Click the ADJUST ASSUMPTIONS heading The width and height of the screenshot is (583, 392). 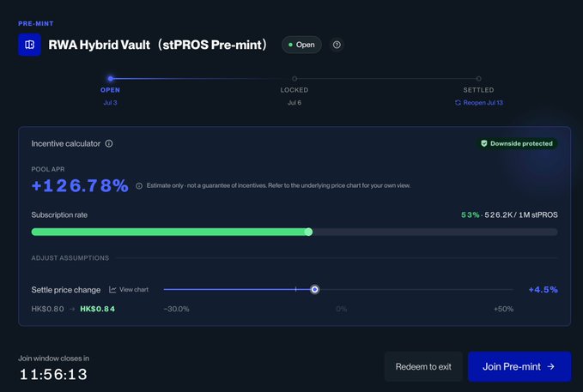click(x=70, y=258)
